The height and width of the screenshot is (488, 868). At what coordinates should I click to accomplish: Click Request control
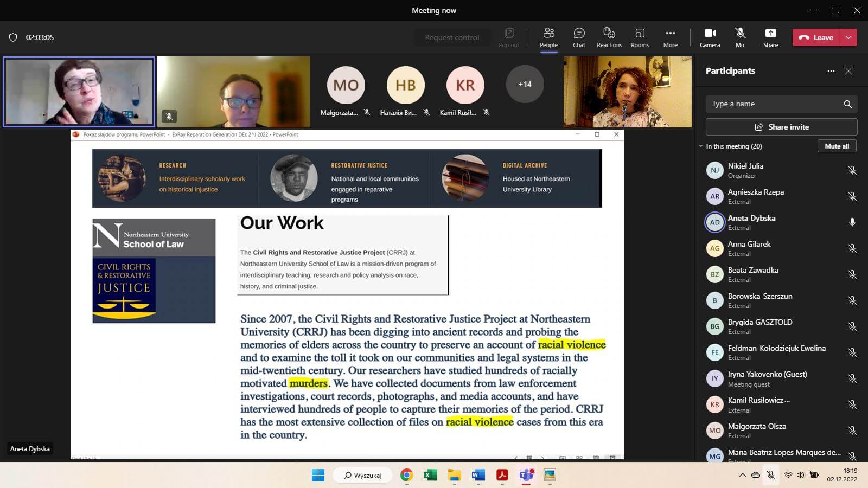coord(452,37)
